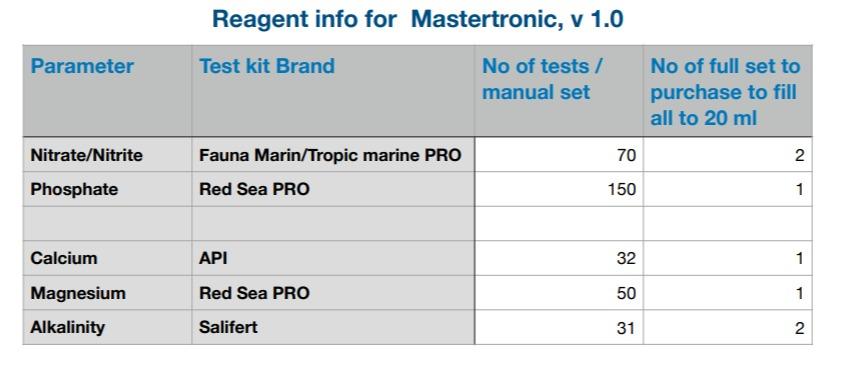
Task: Select the Phosphate parameter cell
Action: (107, 189)
